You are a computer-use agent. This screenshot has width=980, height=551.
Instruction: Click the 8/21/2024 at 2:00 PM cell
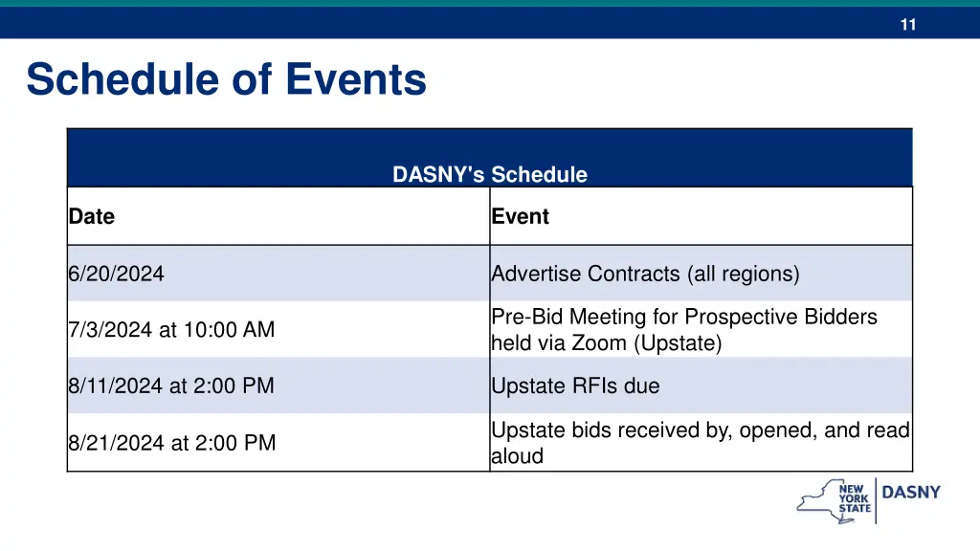[x=171, y=443]
